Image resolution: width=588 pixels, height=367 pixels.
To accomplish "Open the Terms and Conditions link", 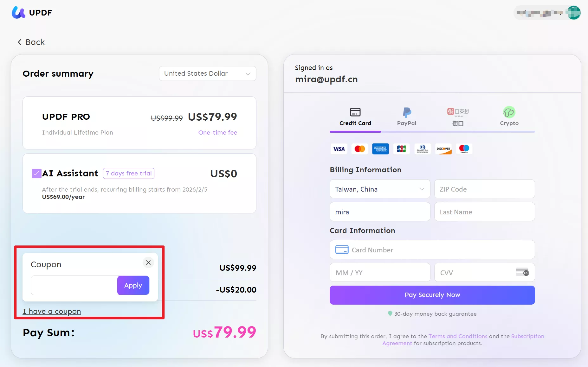I will point(458,336).
